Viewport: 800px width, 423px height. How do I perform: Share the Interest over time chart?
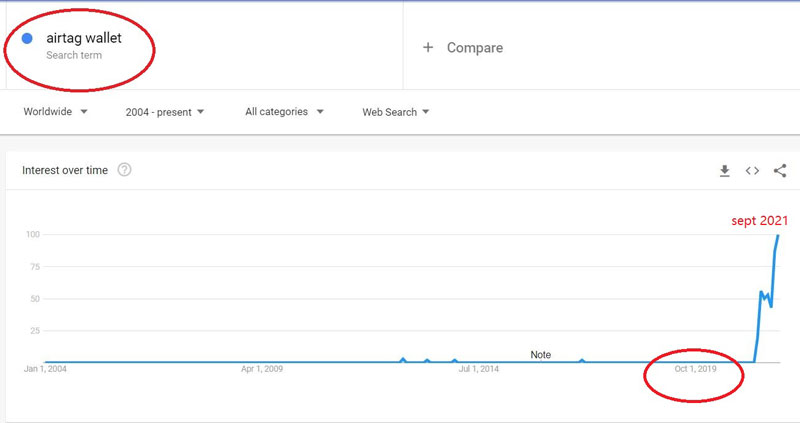click(780, 170)
